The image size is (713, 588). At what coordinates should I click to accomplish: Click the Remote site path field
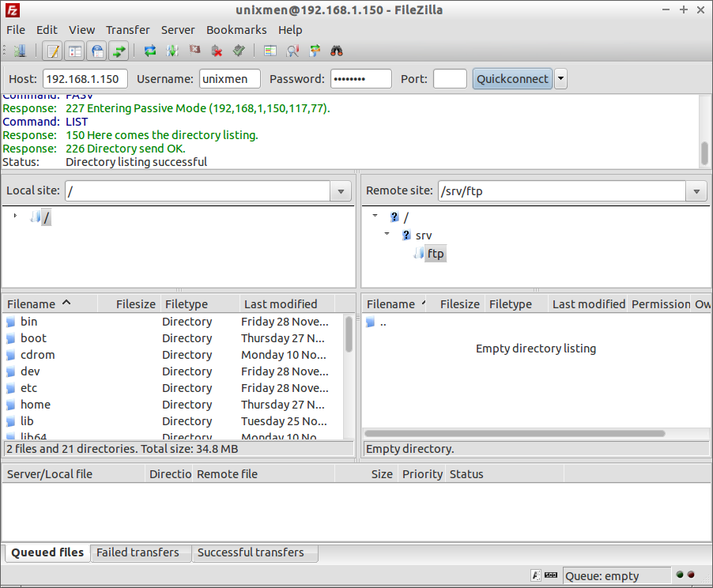point(563,191)
